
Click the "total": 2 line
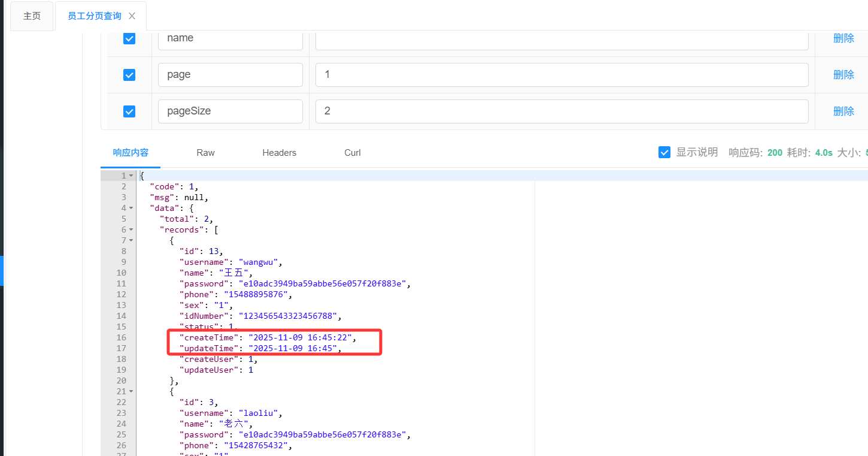tap(186, 219)
